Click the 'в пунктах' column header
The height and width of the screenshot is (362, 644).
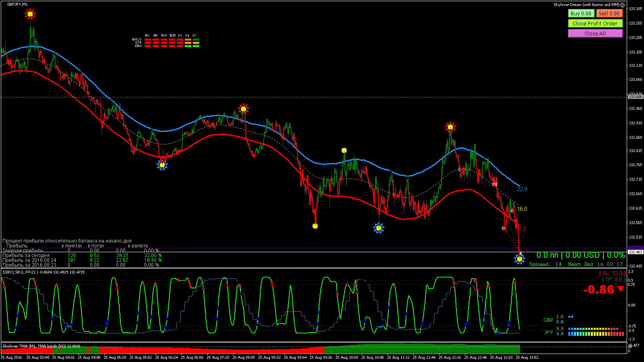click(x=72, y=246)
